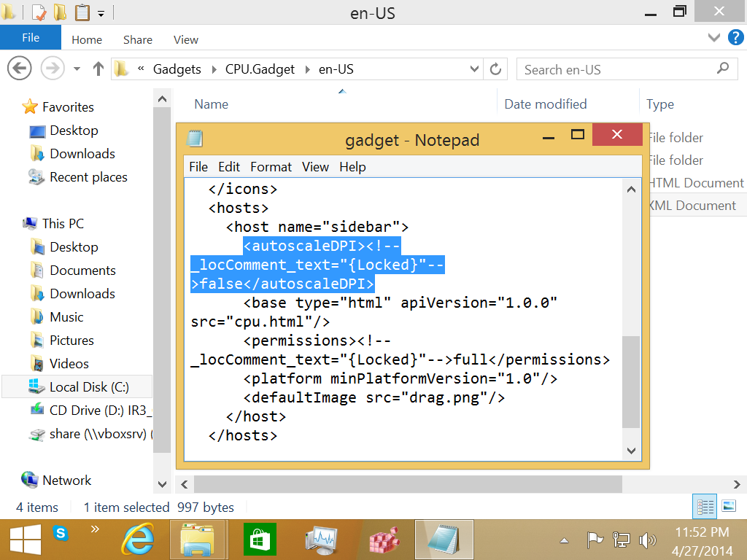Screen dimensions: 747x560
Task: Switch to the View ribbon tab
Action: click(185, 39)
